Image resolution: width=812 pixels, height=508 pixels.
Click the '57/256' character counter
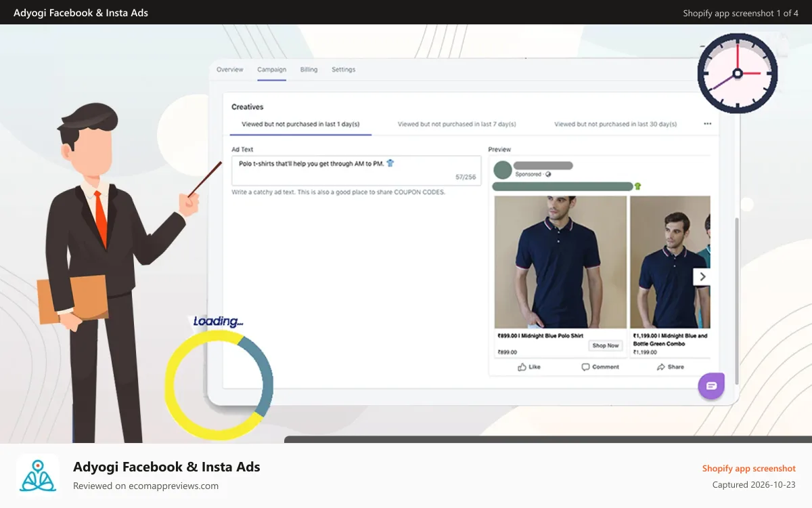pos(466,177)
